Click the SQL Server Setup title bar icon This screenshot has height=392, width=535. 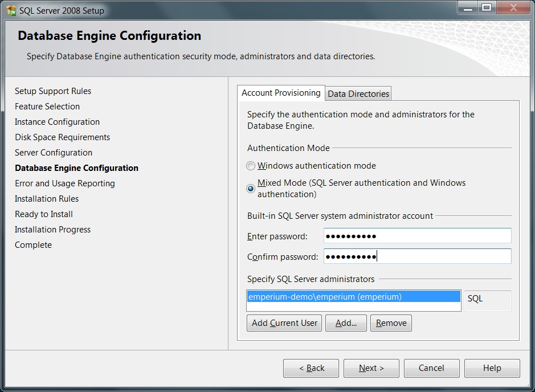(x=11, y=10)
